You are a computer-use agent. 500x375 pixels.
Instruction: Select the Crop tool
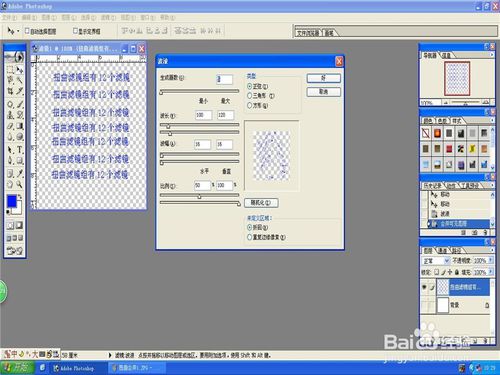pyautogui.click(x=10, y=91)
